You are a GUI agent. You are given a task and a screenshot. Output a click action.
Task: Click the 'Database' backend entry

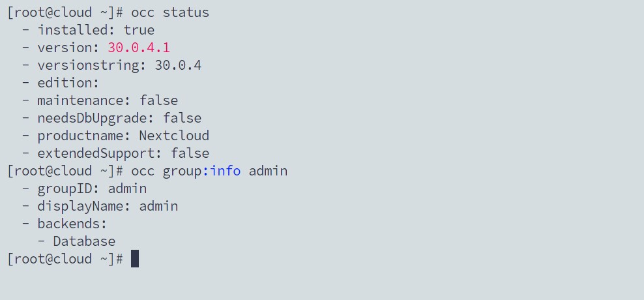point(84,241)
